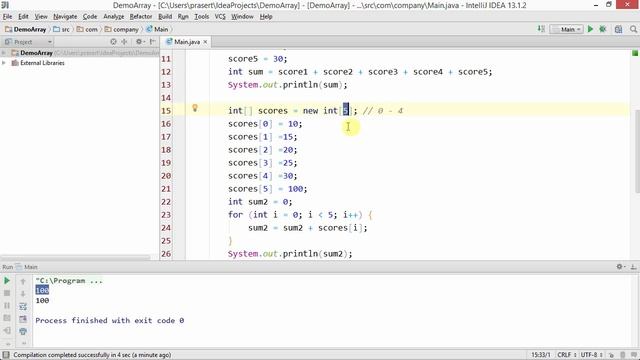Open the View menu
The image size is (640, 360).
[41, 17]
